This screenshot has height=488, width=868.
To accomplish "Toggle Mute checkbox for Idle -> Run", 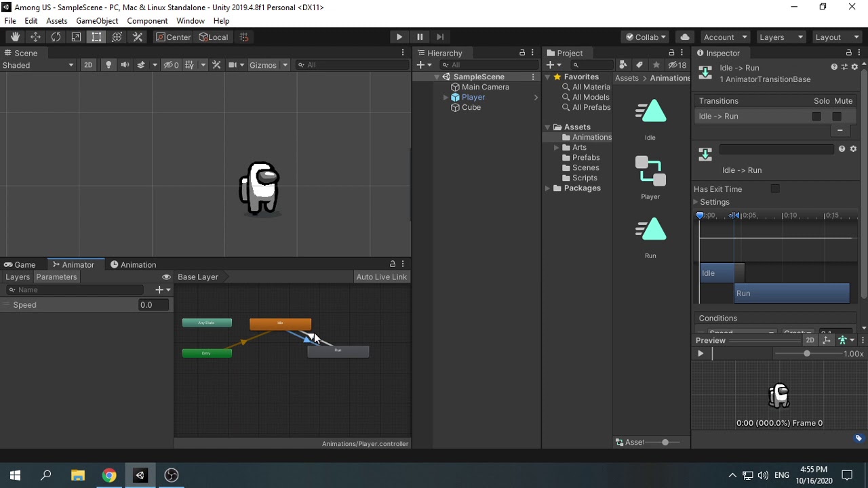I will pos(837,117).
